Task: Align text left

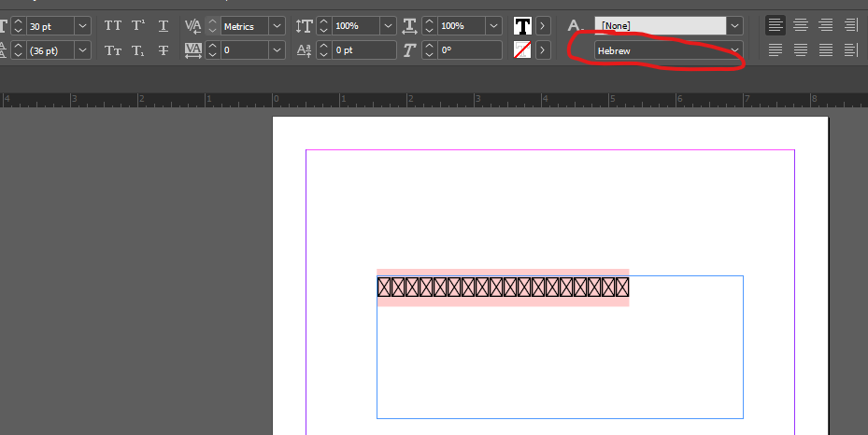Action: click(x=775, y=25)
